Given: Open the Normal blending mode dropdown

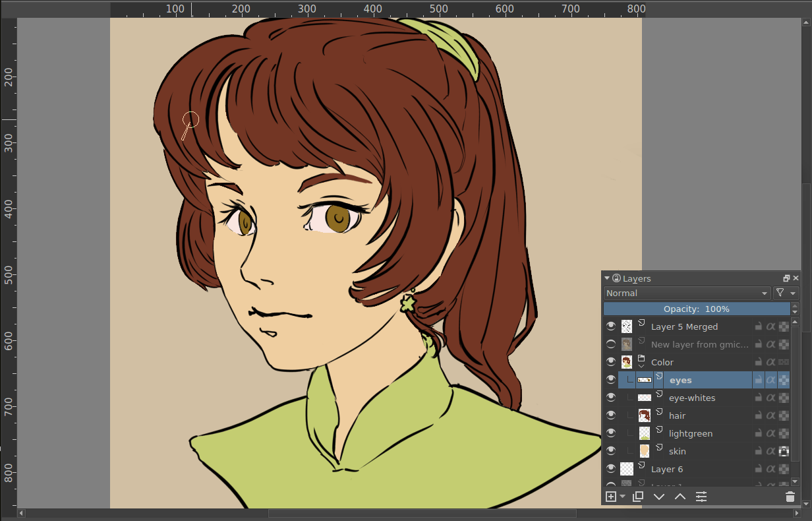Looking at the screenshot, I should point(687,293).
